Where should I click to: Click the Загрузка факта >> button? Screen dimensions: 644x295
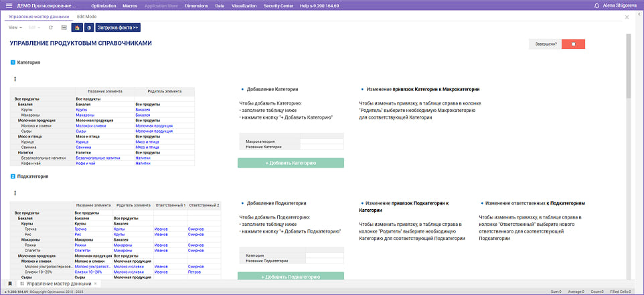tap(118, 27)
